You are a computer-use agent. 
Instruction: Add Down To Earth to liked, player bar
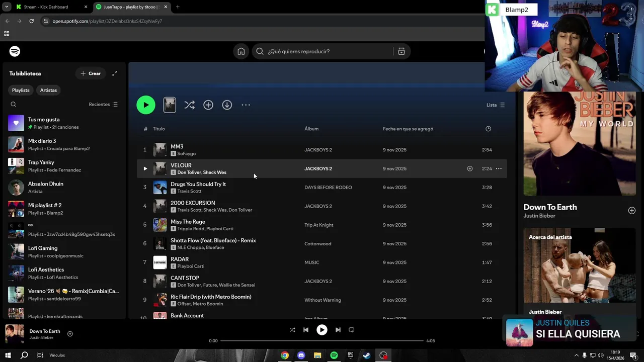70,334
